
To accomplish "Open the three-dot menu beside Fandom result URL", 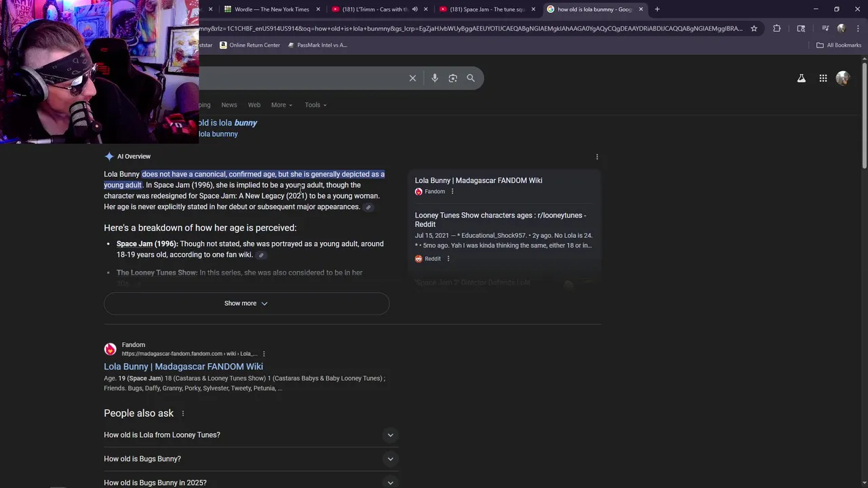I will [264, 354].
